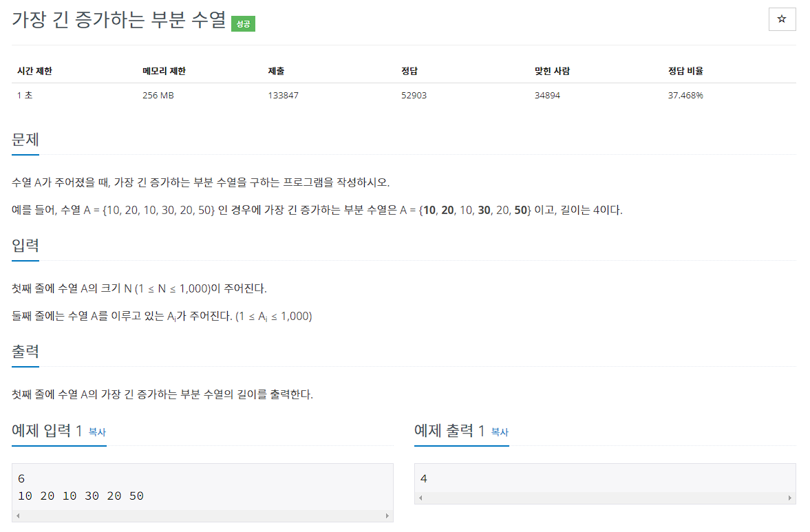
Task: Click the 정답 column header
Action: click(409, 71)
